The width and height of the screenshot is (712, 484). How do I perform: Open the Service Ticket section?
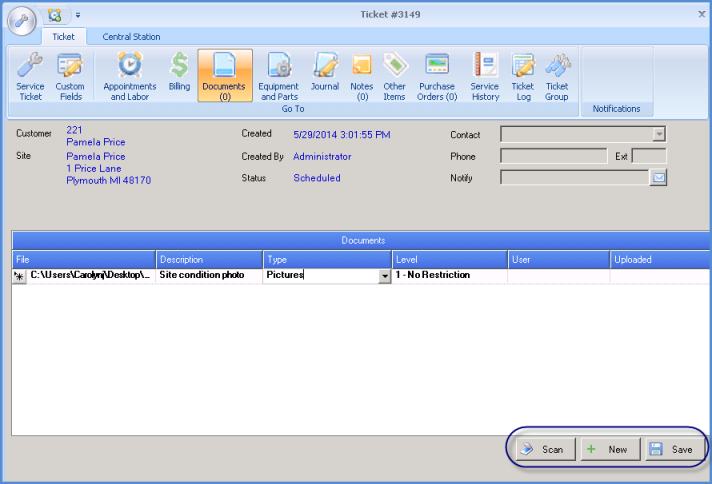(30, 76)
